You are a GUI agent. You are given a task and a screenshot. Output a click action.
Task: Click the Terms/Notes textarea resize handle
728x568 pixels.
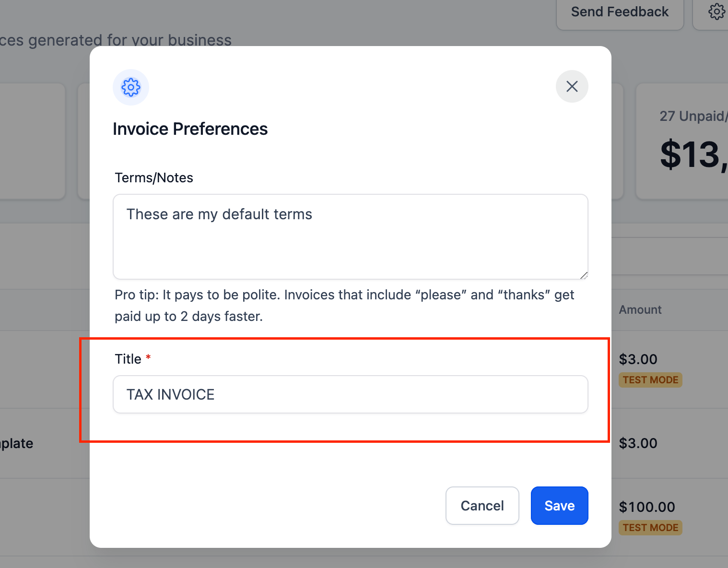(584, 275)
